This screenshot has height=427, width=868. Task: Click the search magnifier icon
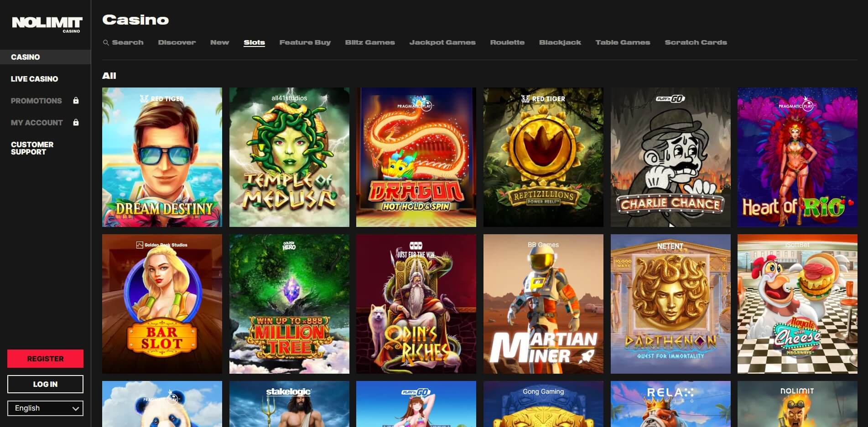(106, 42)
